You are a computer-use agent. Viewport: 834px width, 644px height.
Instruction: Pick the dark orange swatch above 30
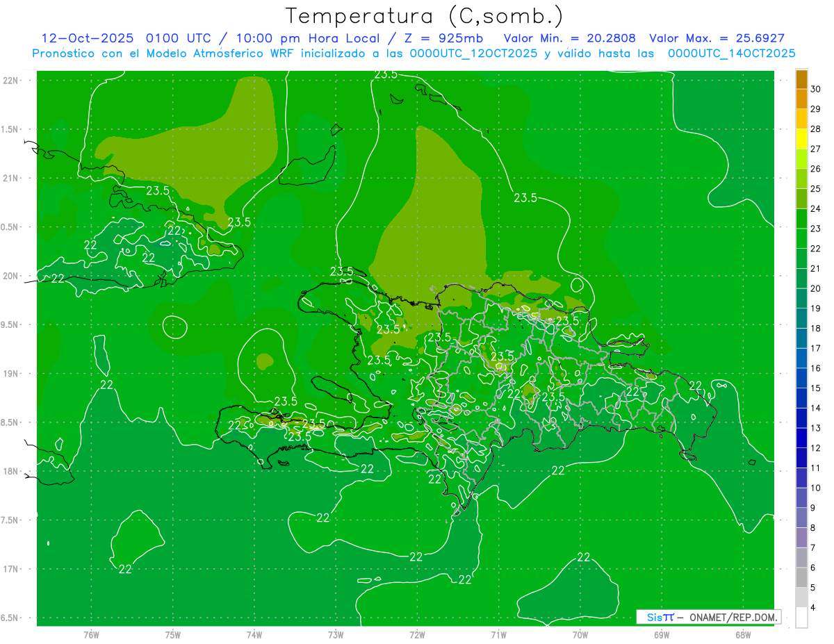(801, 79)
